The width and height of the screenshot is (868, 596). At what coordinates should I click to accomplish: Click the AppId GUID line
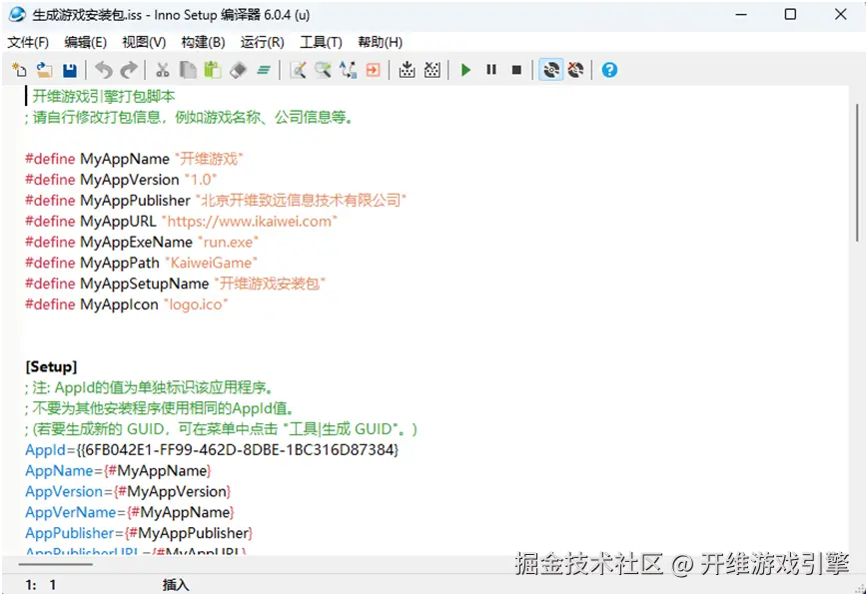(212, 450)
